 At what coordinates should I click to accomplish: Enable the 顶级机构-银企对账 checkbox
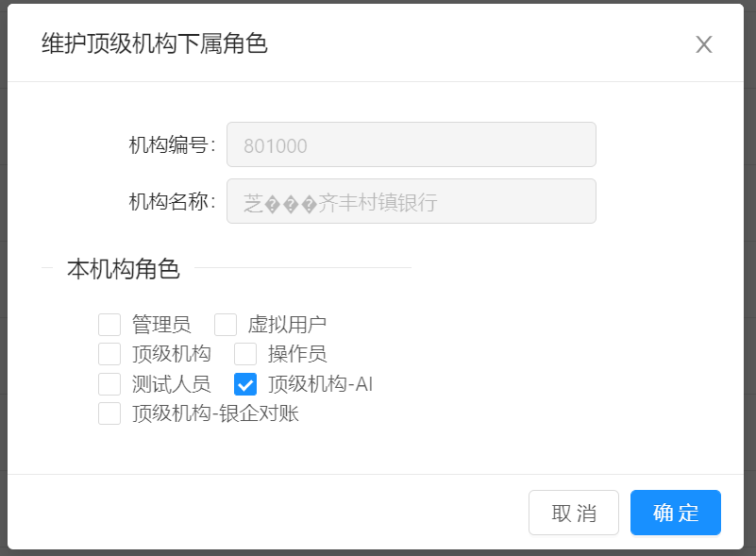tap(109, 413)
